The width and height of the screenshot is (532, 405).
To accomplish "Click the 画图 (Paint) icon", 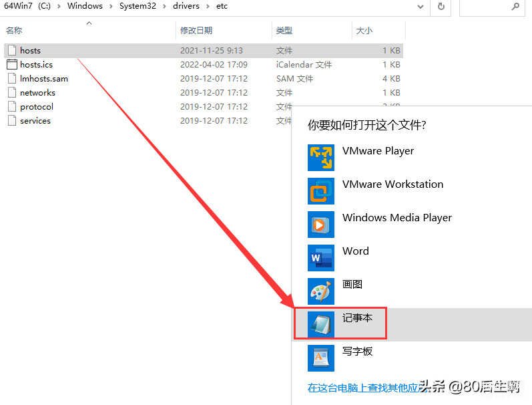I will point(320,291).
